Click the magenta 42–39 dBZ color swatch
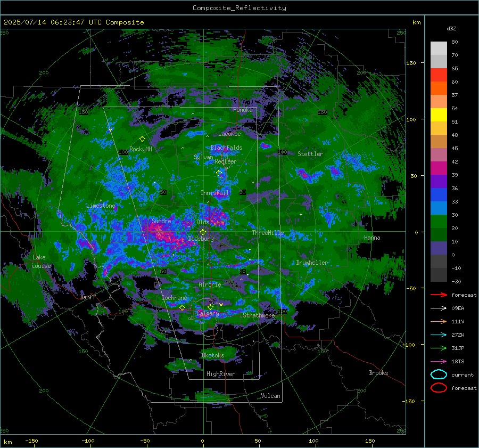This screenshot has width=479, height=448. (439, 168)
